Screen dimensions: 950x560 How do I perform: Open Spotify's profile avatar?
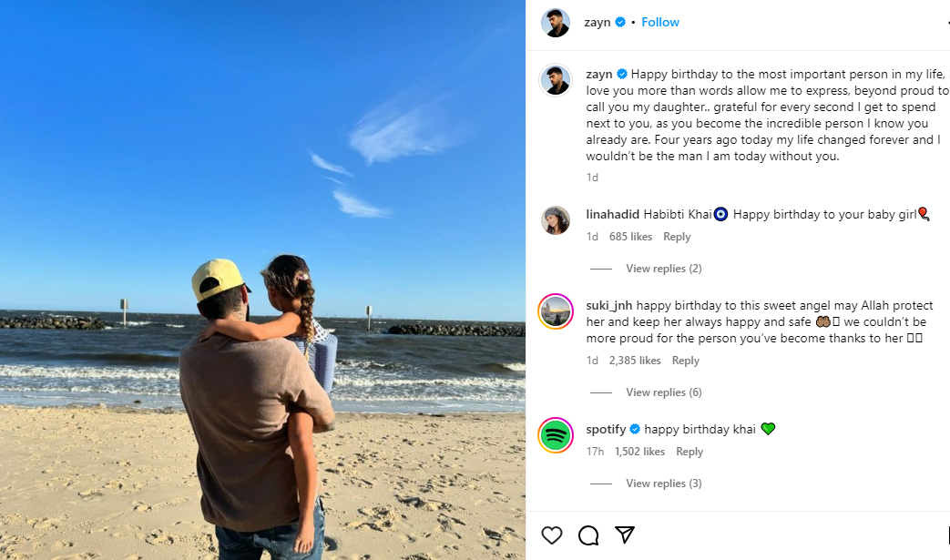pyautogui.click(x=556, y=434)
